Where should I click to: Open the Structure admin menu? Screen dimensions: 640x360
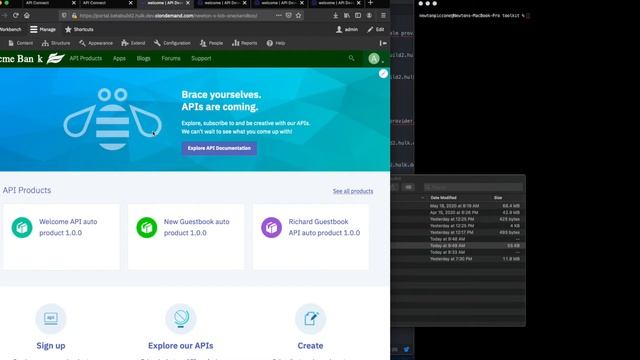click(56, 43)
